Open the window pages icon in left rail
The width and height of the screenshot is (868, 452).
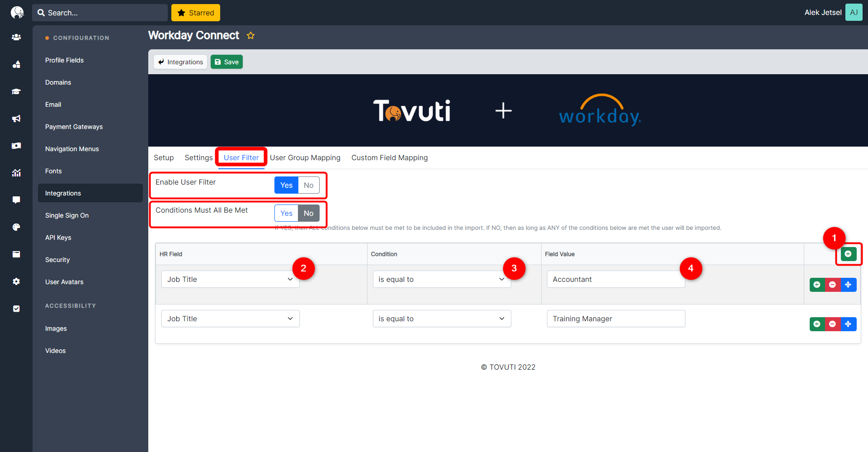click(16, 254)
